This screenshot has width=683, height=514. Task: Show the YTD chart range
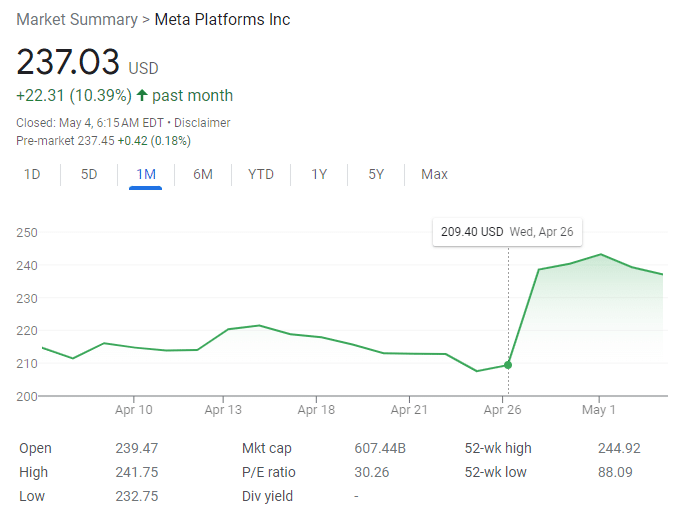pos(261,174)
